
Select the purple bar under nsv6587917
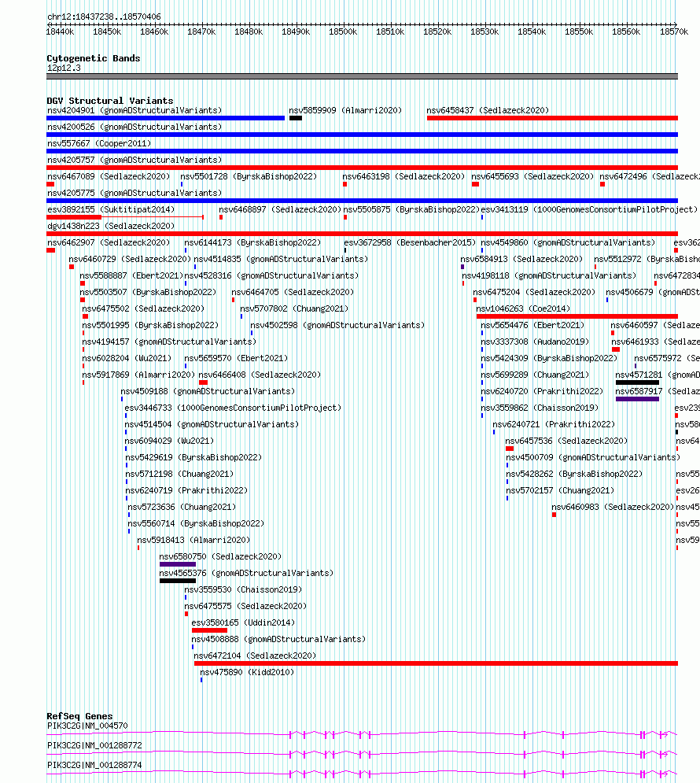point(637,399)
